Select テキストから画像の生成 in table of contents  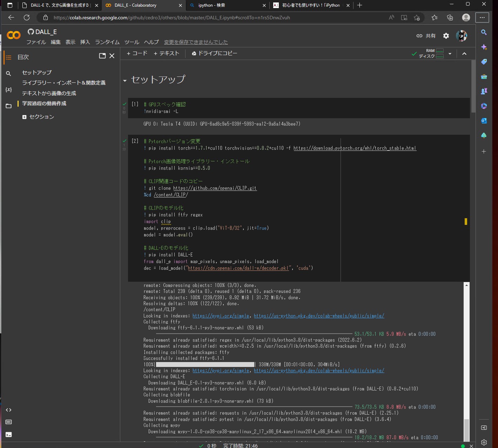(49, 93)
